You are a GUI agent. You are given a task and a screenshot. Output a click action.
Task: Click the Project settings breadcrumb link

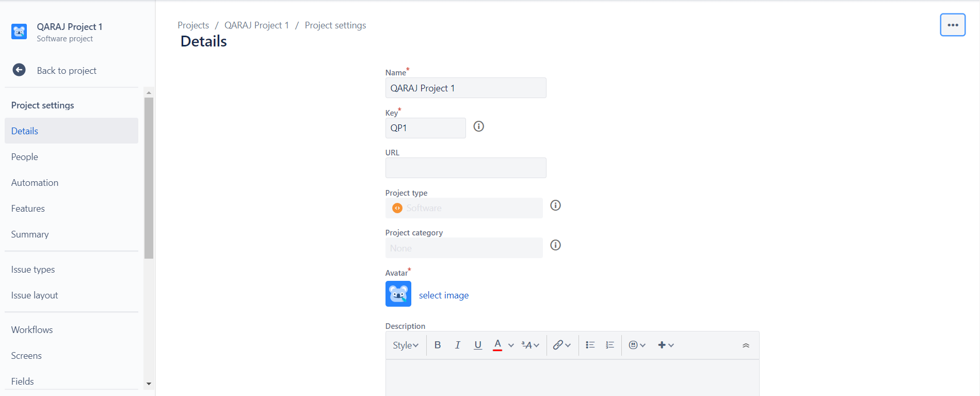[335, 25]
